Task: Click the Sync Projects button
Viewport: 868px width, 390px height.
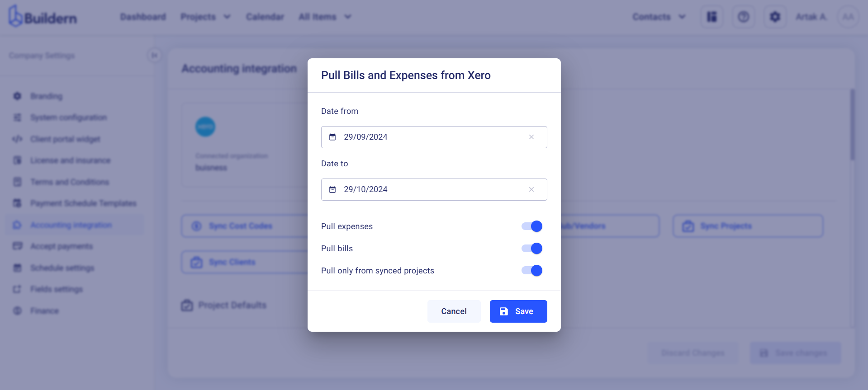Action: [x=748, y=226]
